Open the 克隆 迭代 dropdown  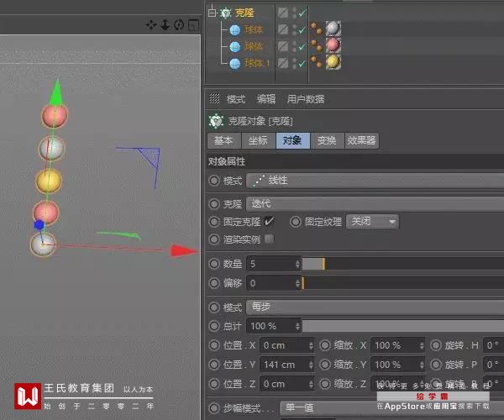(x=375, y=204)
